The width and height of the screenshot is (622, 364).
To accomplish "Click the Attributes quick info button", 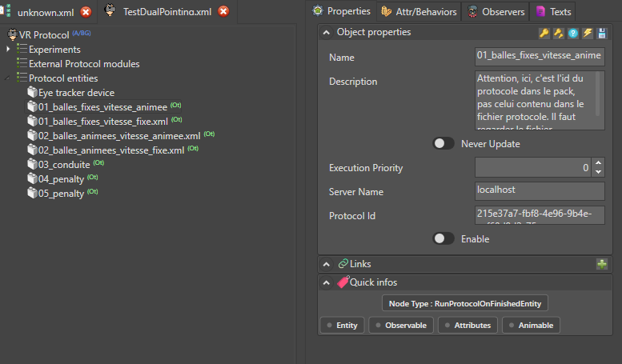I will click(468, 325).
